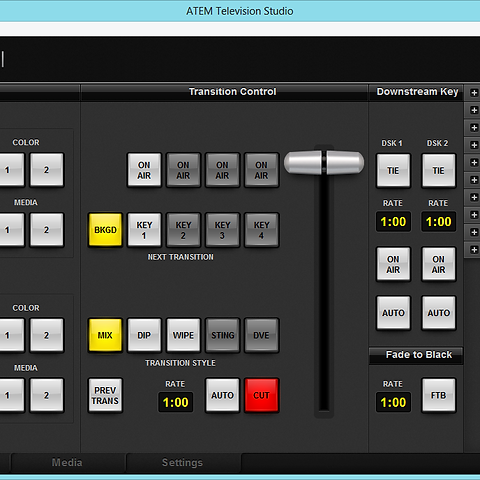Toggle the ON AIR button above KEY 1
The width and height of the screenshot is (480, 480).
144,170
